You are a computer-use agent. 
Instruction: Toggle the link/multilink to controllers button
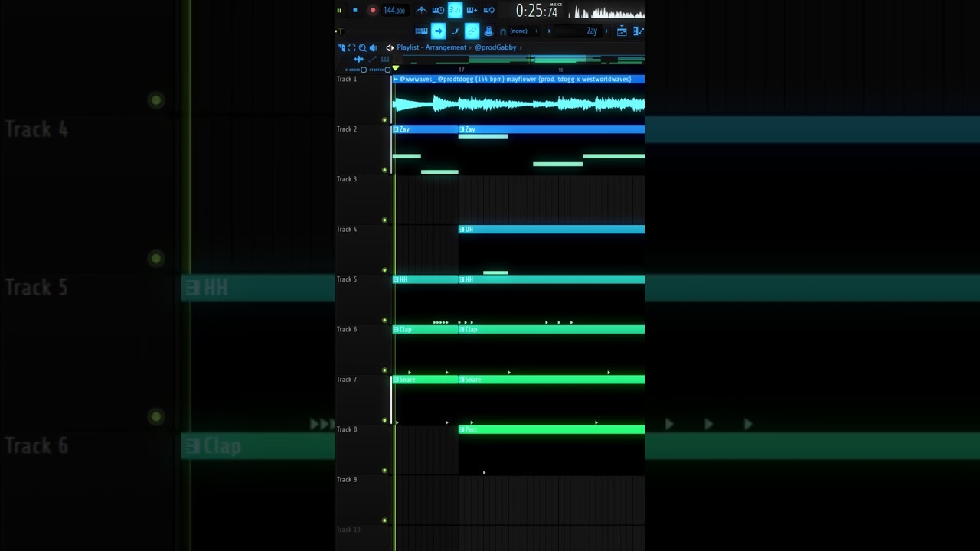point(472,31)
